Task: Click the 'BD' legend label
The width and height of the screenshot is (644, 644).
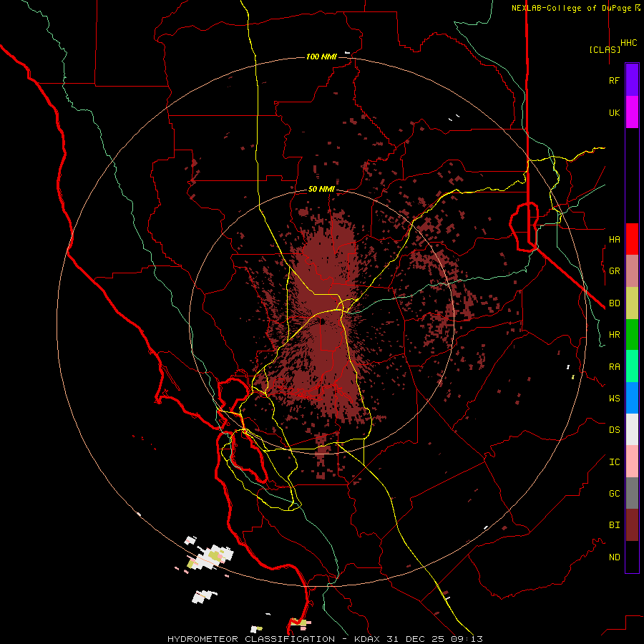Action: pyautogui.click(x=614, y=303)
